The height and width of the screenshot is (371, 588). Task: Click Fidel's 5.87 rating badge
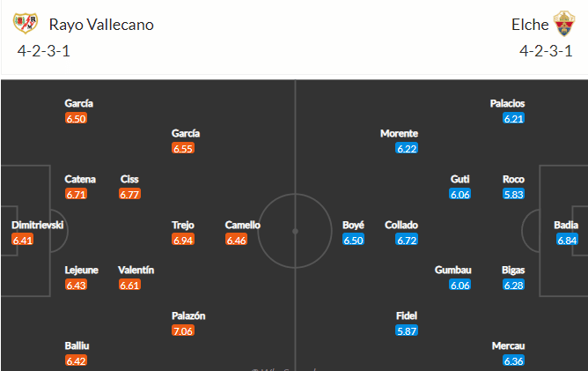[x=407, y=330]
